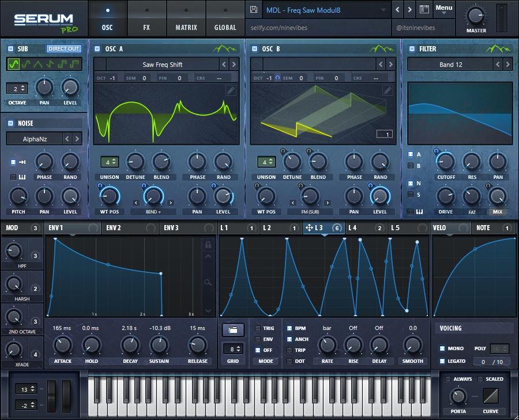Select the triangle sub waveform icon
This screenshot has height=420, width=519.
pyautogui.click(x=38, y=64)
